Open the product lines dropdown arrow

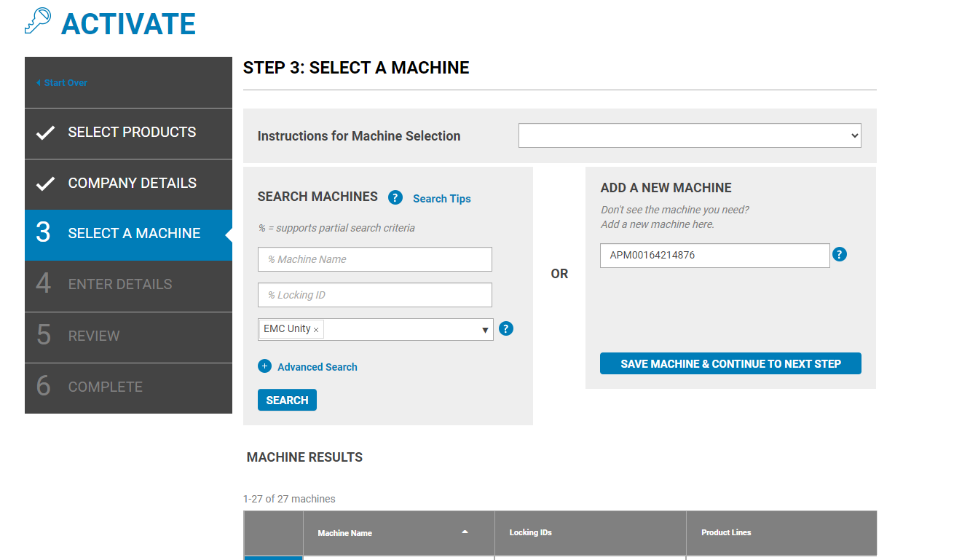tap(486, 329)
